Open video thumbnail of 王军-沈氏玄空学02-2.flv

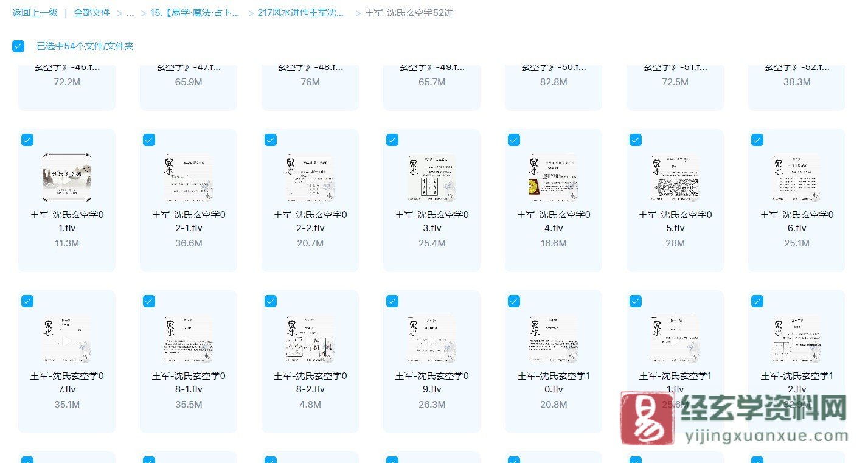[x=310, y=178]
